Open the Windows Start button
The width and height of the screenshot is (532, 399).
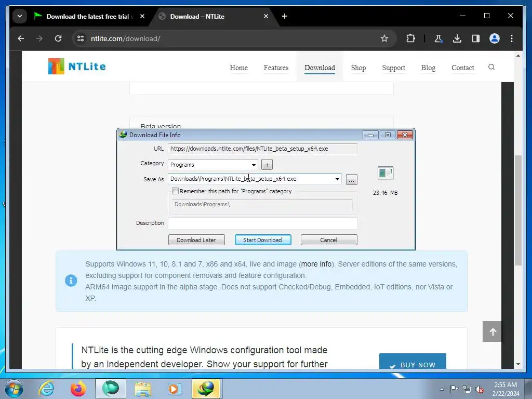pos(14,389)
